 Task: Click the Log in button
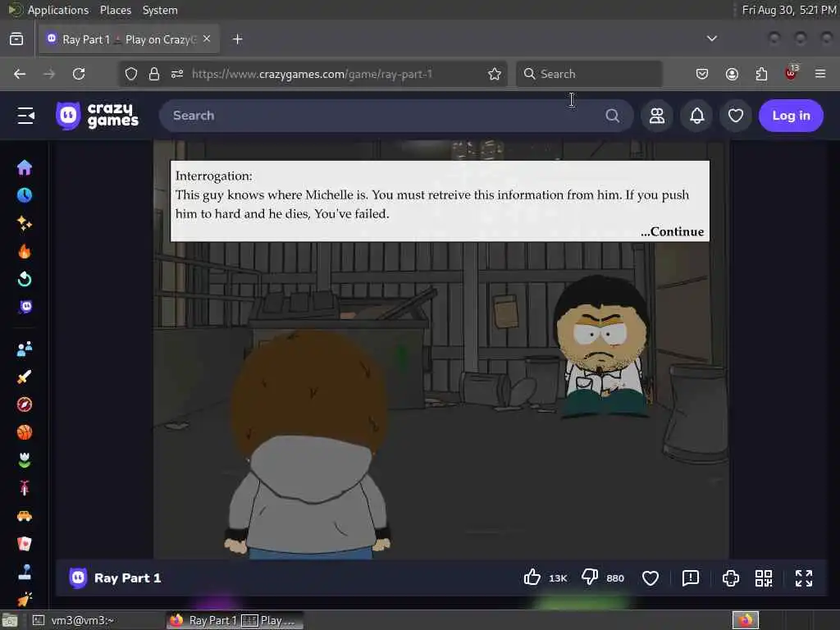pyautogui.click(x=792, y=116)
